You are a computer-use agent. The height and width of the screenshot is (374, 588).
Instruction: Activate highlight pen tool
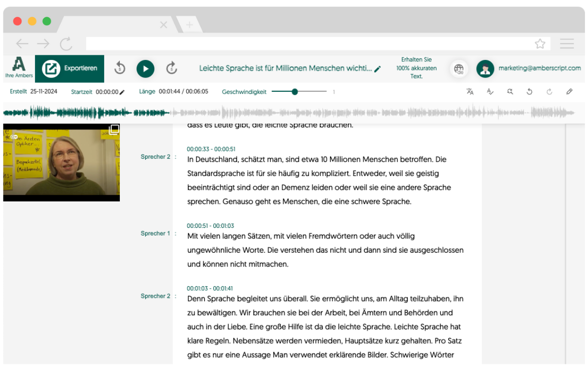pos(569,91)
